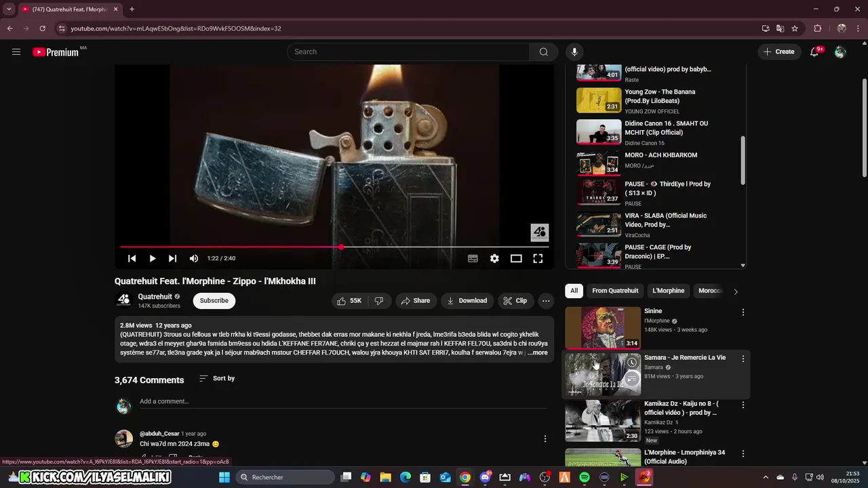The height and width of the screenshot is (488, 868).
Task: Open Chrome extensions puzzle icon
Action: 817,28
